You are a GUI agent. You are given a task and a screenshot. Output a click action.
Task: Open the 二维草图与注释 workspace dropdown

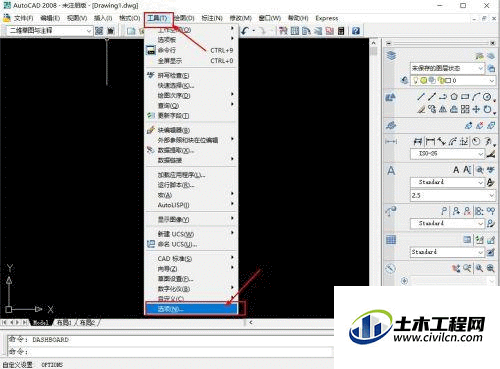point(50,31)
